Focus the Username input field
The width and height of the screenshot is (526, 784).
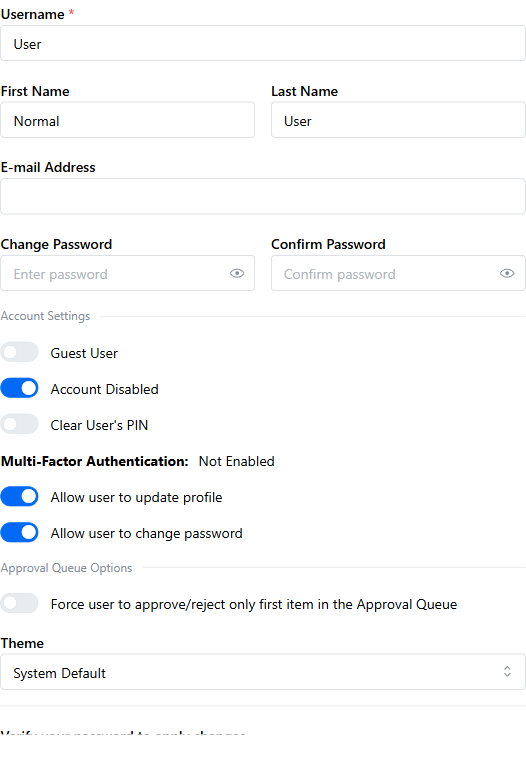coord(263,44)
